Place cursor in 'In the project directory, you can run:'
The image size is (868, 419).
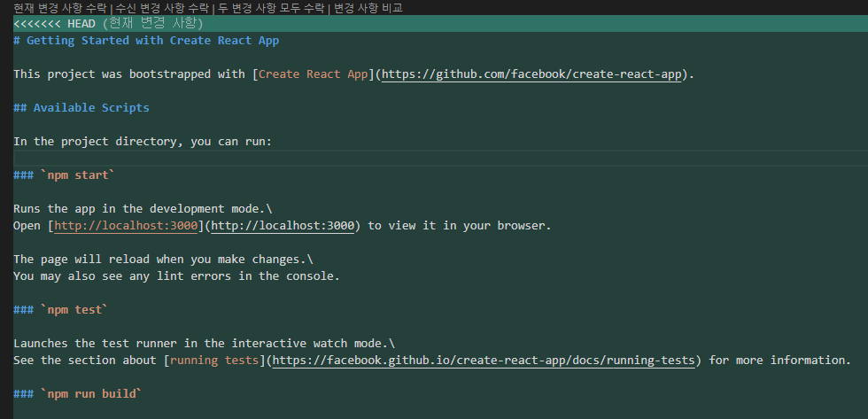pyautogui.click(x=143, y=142)
